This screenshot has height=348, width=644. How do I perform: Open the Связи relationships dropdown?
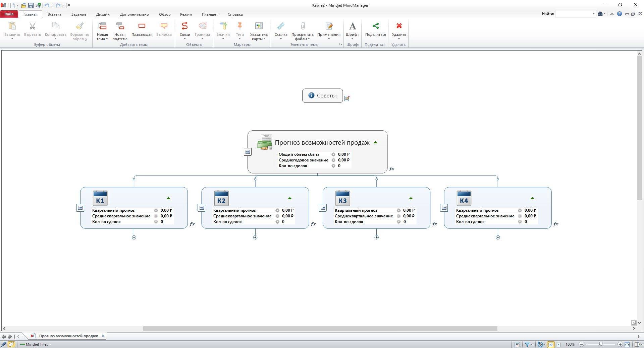coord(185,39)
